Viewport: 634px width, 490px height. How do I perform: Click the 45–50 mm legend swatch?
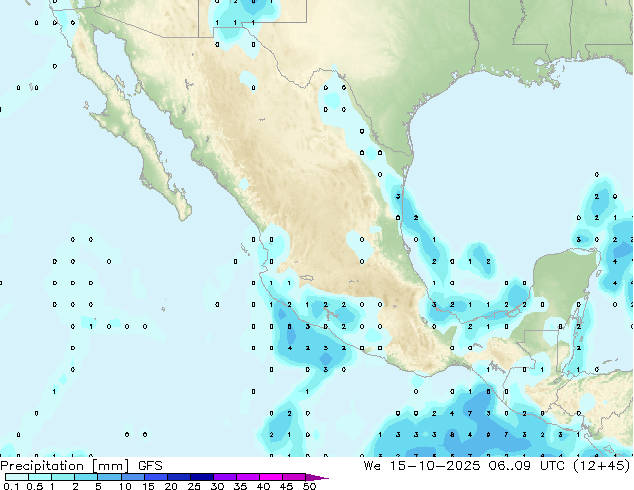294,477
